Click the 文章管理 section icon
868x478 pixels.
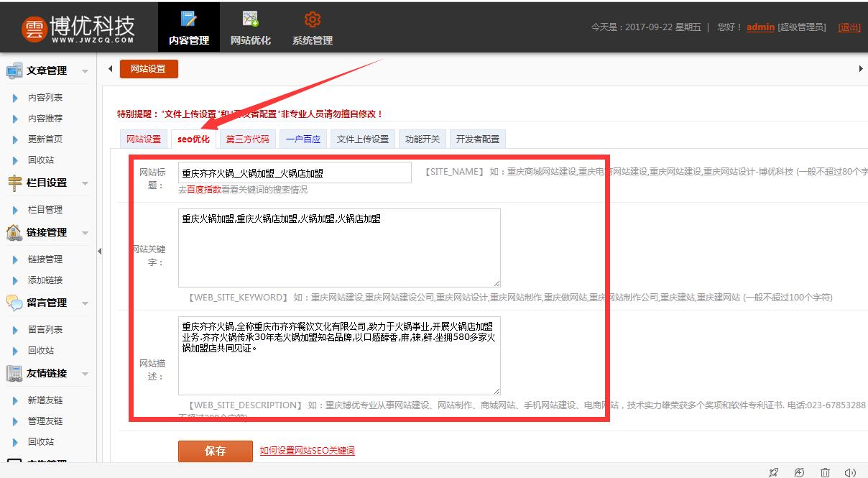14,70
